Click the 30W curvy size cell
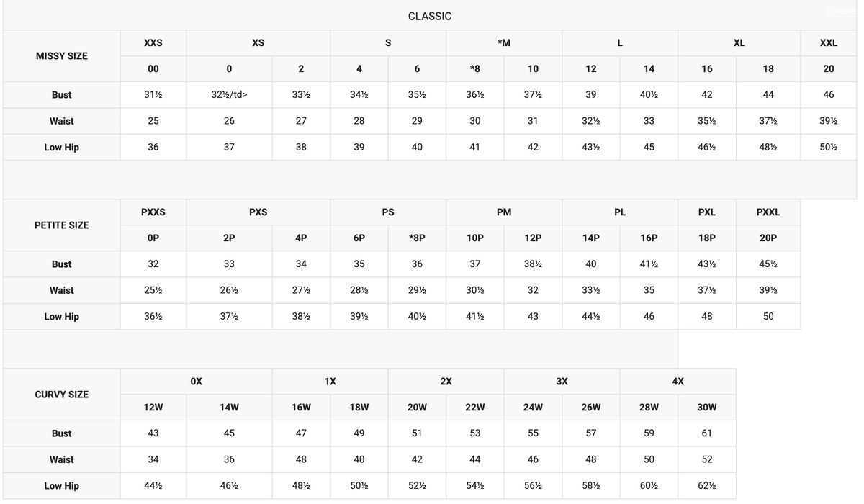 707,407
